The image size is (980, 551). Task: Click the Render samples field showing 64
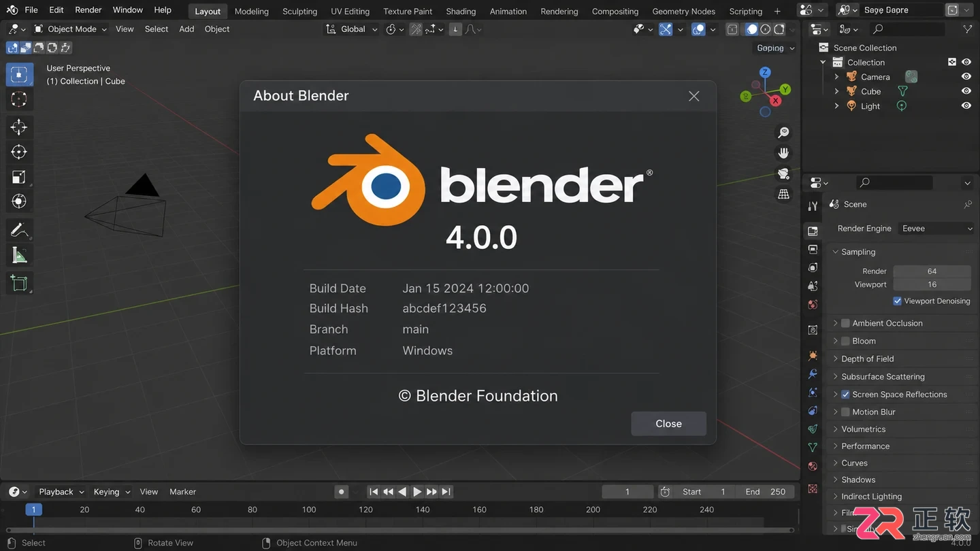click(932, 271)
